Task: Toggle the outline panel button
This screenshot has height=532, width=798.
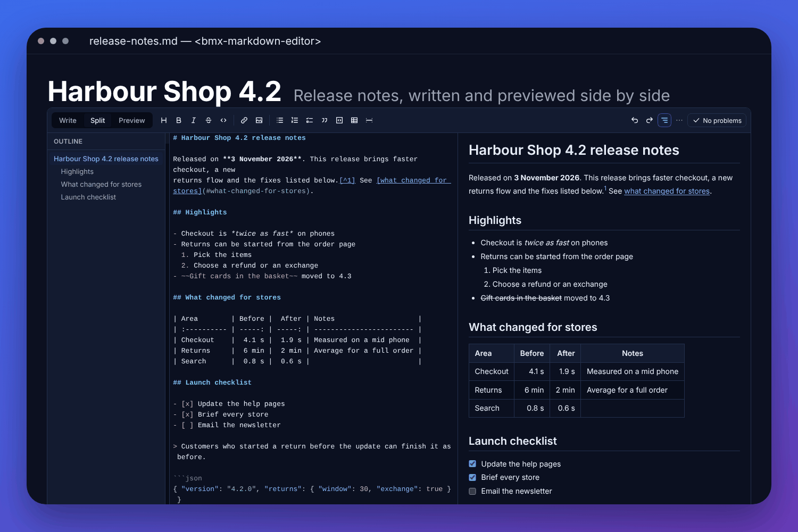Action: point(664,120)
